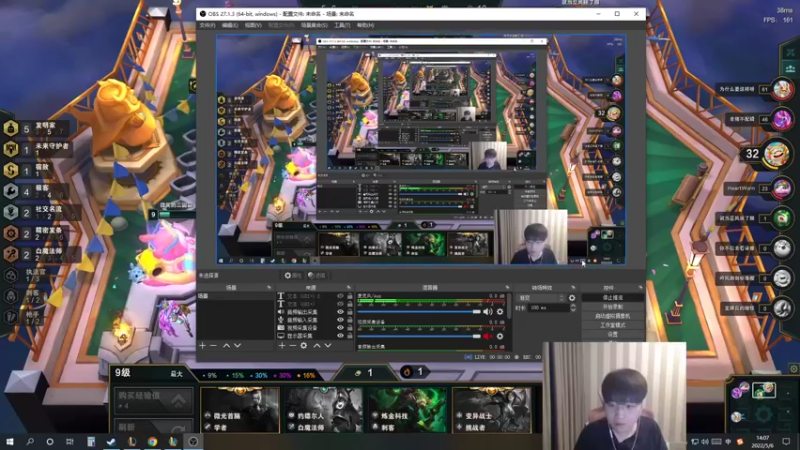Open Windows Start menu

pos(10,441)
